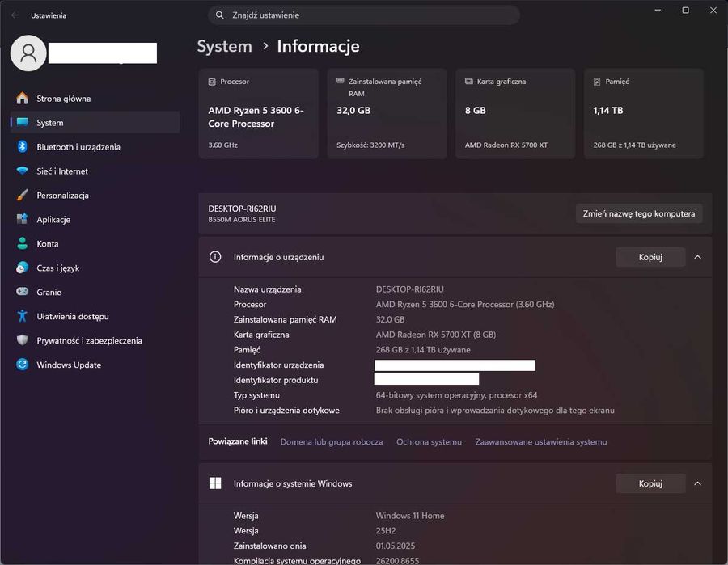
Task: Click Kopiuj for Informacje o systemie Windows
Action: (650, 483)
